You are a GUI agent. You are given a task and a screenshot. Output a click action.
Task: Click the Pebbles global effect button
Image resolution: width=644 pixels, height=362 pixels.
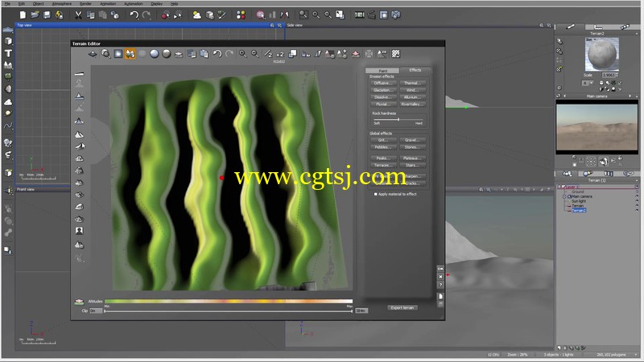tap(383, 147)
